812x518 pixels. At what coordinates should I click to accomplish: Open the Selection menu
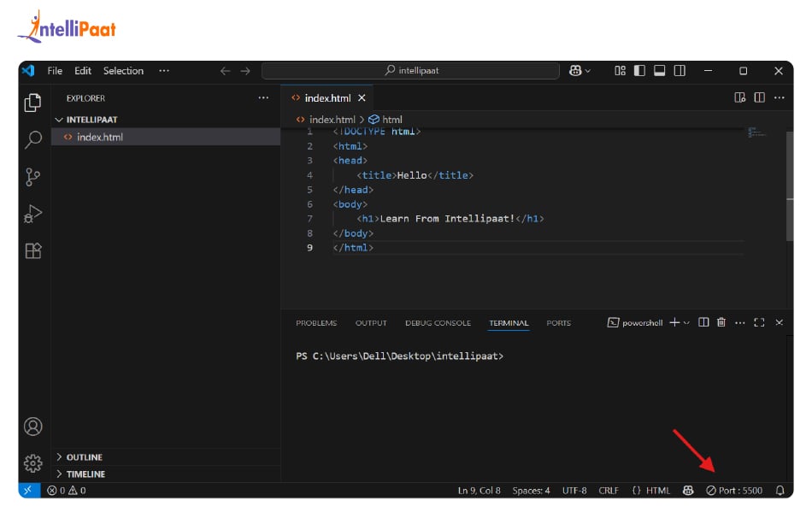[123, 71]
